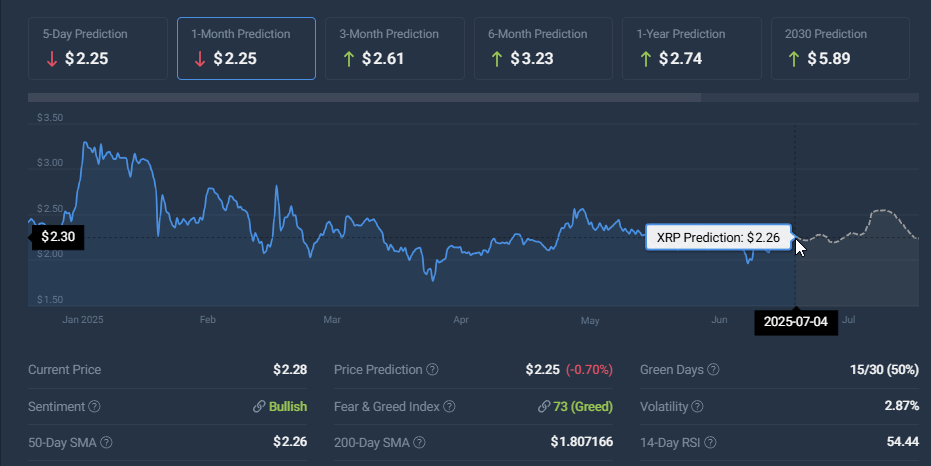Click green up arrow on 1-Year card

click(x=645, y=59)
